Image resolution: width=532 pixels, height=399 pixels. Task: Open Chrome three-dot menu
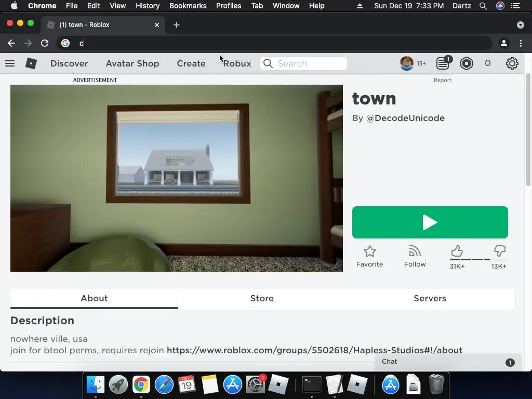tap(521, 43)
